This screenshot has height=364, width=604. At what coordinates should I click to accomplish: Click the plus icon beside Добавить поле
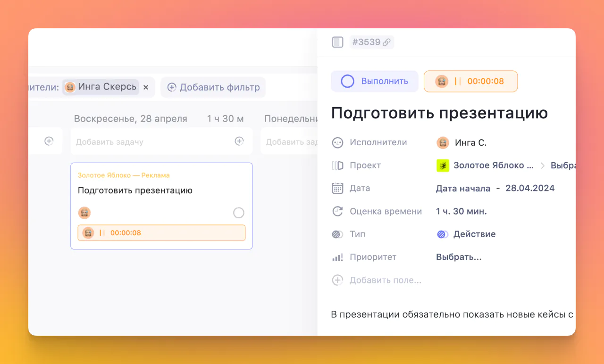(337, 280)
